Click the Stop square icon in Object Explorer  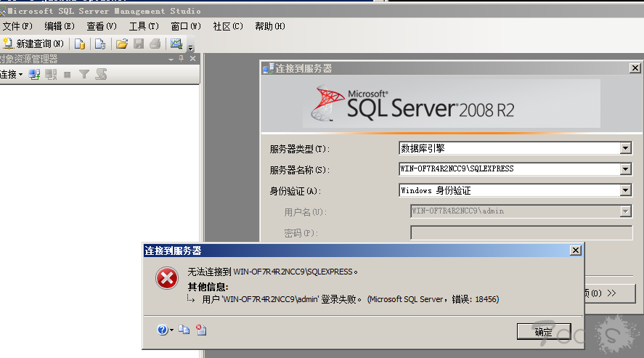pyautogui.click(x=68, y=75)
